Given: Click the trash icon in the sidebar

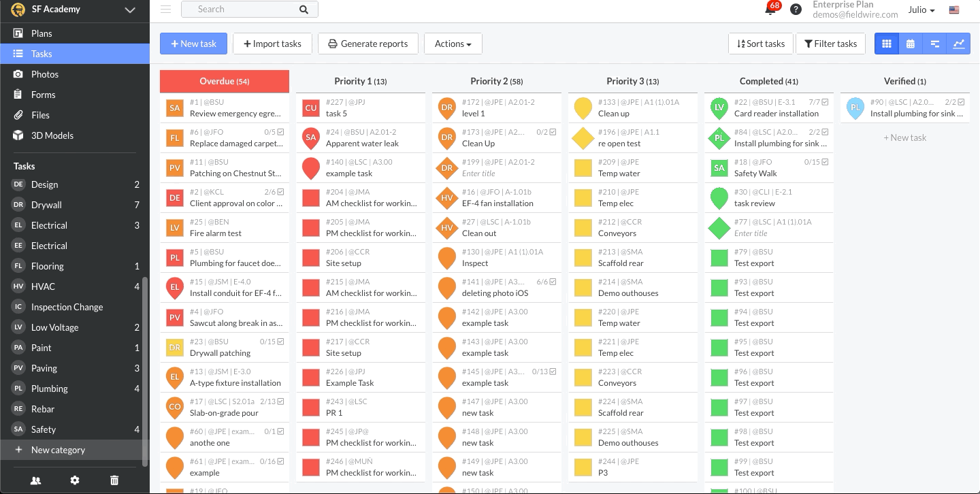Looking at the screenshot, I should [x=114, y=480].
